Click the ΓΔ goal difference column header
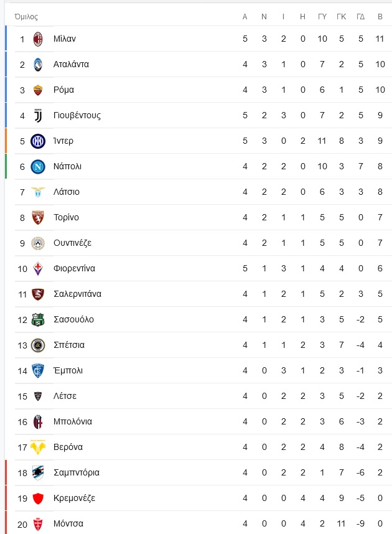392x534 pixels. click(x=361, y=16)
